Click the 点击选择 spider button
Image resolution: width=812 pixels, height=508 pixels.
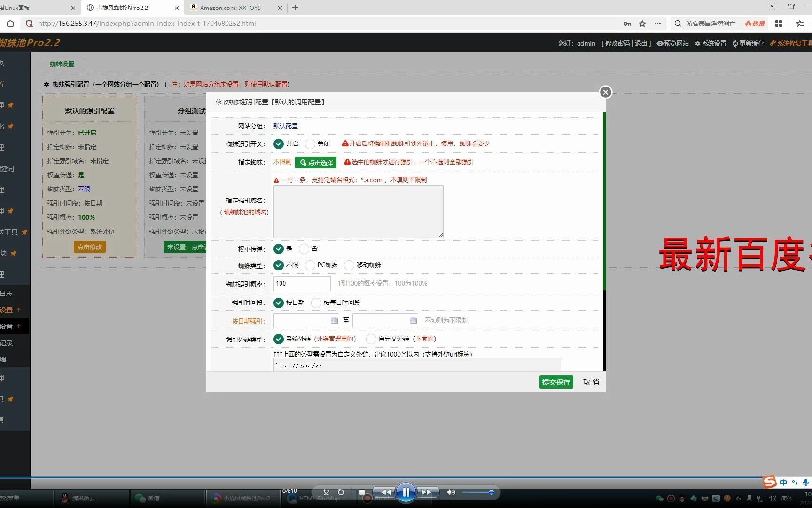[x=316, y=162]
